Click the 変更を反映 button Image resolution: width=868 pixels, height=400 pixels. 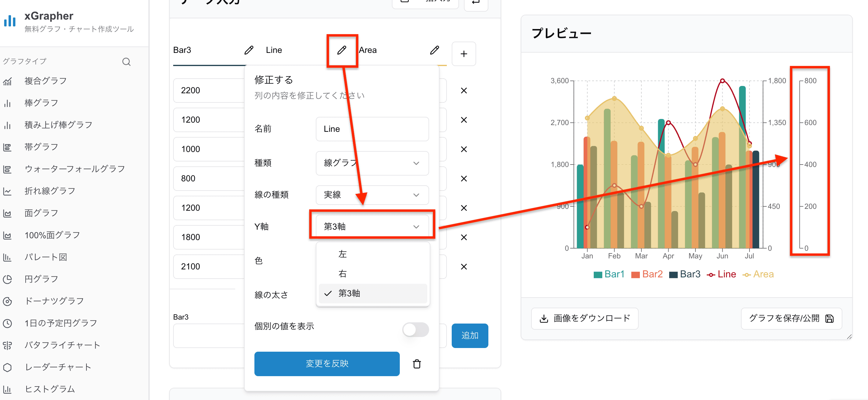(x=327, y=364)
